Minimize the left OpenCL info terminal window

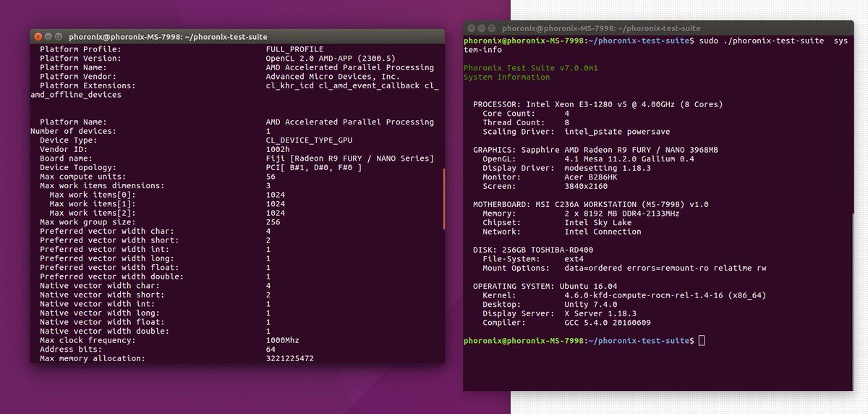pos(48,36)
